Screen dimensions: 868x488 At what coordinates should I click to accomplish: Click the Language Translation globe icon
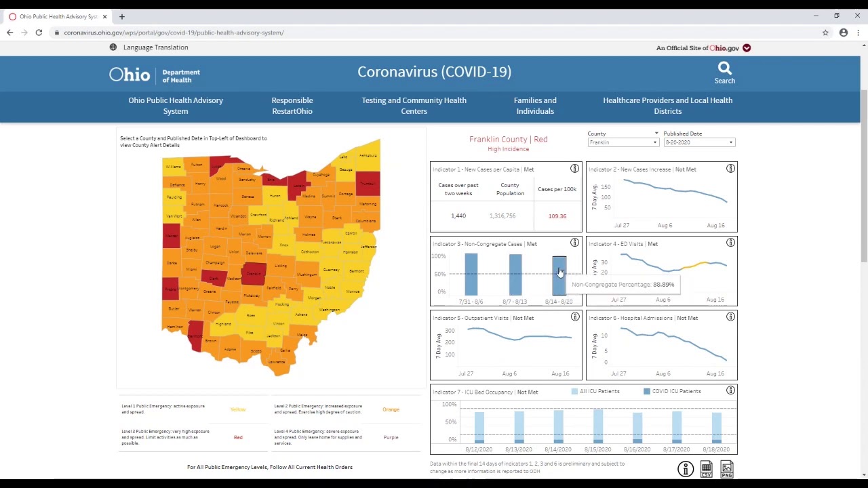click(113, 47)
